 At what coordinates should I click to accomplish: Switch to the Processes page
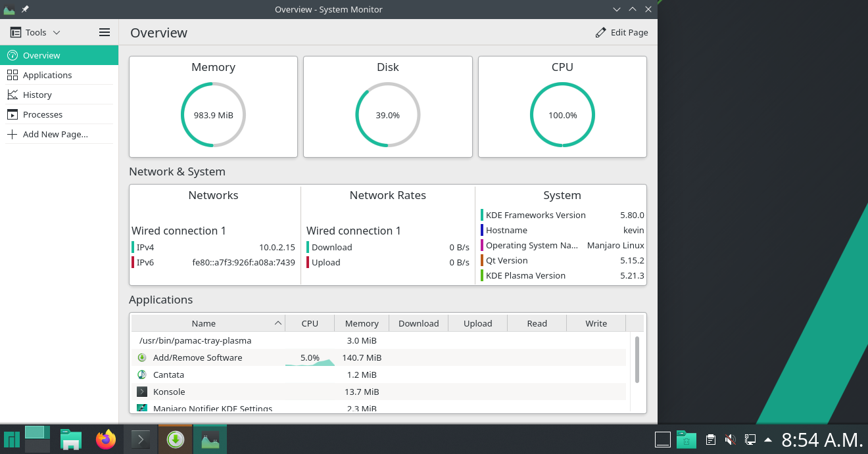tap(59, 114)
